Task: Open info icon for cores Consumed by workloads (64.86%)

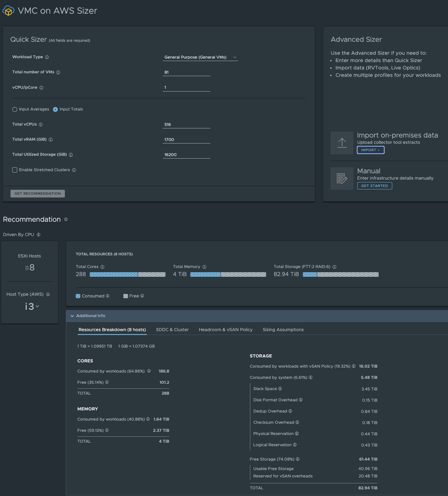Action: coord(149,371)
